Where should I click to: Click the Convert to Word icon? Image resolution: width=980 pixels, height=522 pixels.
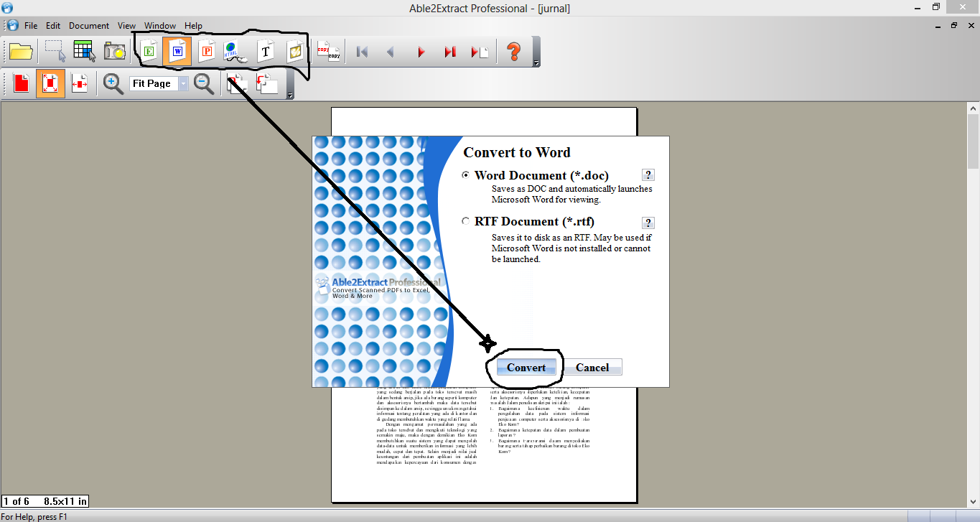point(177,52)
